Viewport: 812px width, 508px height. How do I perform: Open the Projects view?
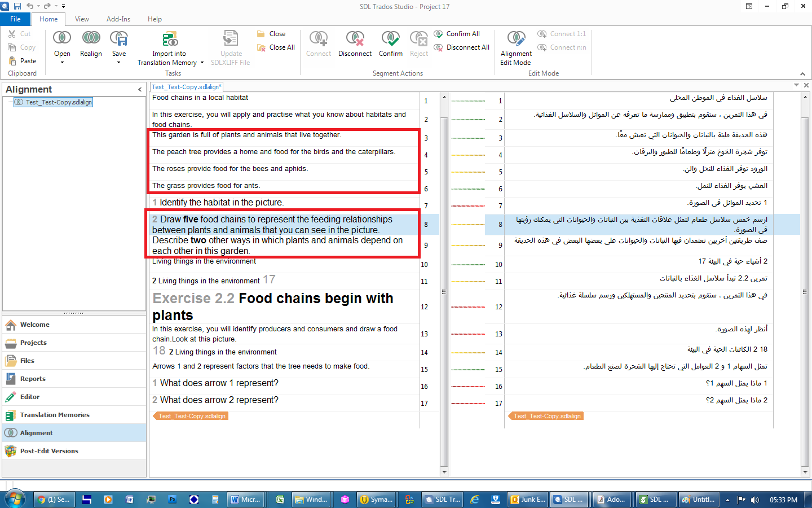click(x=74, y=343)
